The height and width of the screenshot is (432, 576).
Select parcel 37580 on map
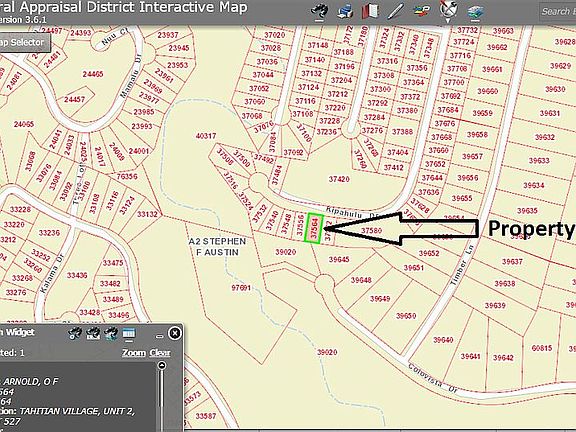pyautogui.click(x=371, y=231)
